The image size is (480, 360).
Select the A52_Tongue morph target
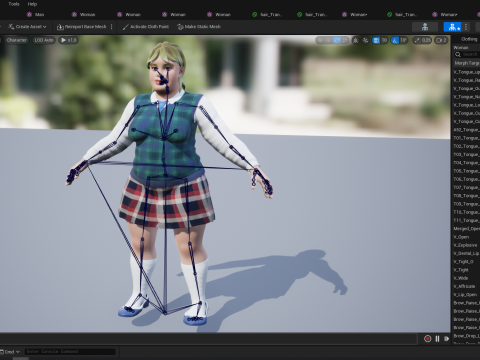tap(466, 130)
